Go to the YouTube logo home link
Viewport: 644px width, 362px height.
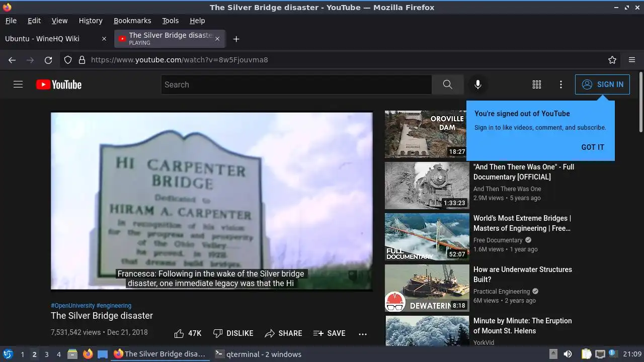pos(59,84)
